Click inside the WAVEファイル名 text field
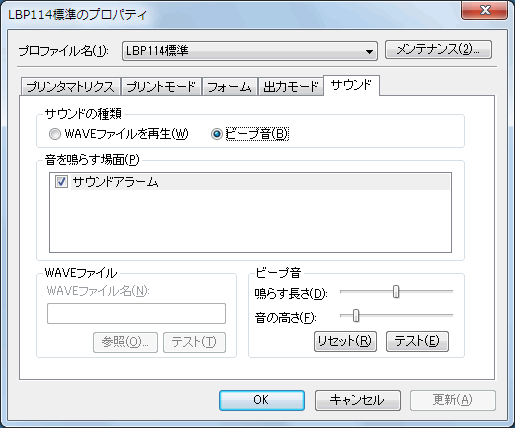The width and height of the screenshot is (515, 428). 136,313
